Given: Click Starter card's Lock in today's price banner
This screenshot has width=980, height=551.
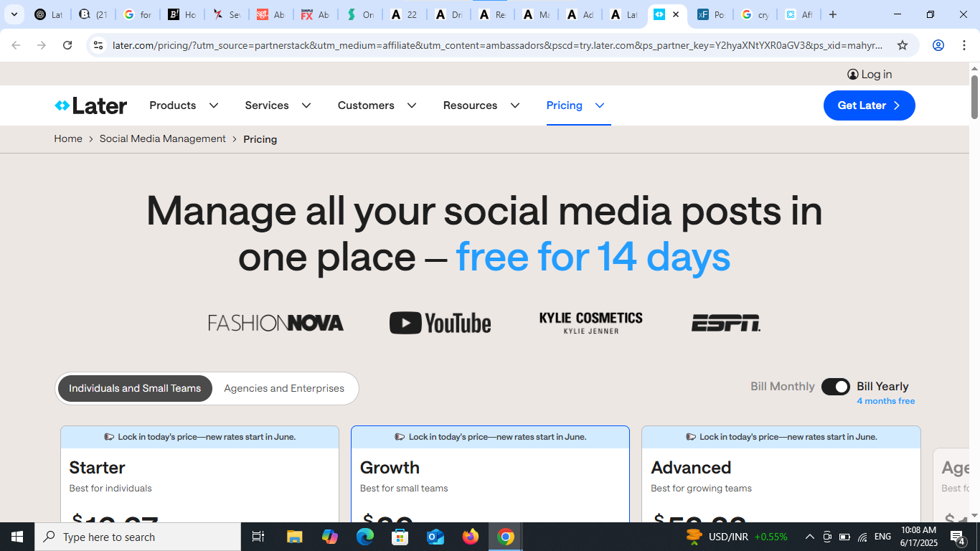Looking at the screenshot, I should click(199, 437).
